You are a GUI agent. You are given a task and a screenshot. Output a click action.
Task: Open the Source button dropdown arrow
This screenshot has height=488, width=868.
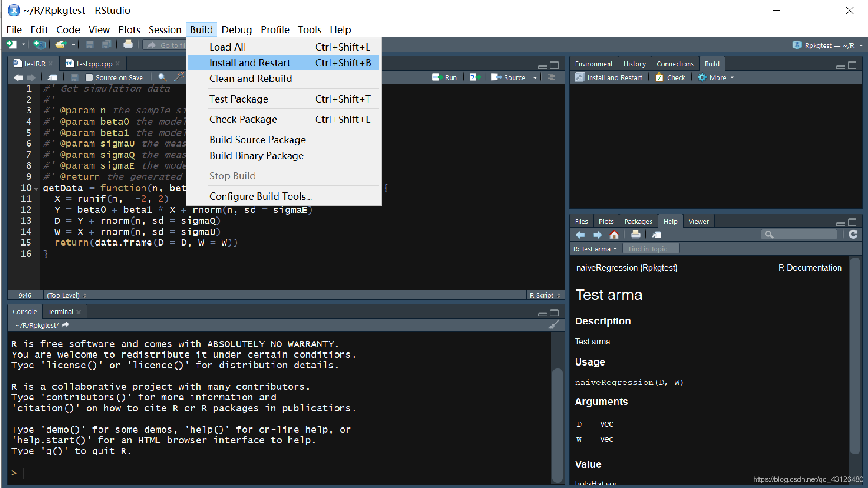point(535,77)
